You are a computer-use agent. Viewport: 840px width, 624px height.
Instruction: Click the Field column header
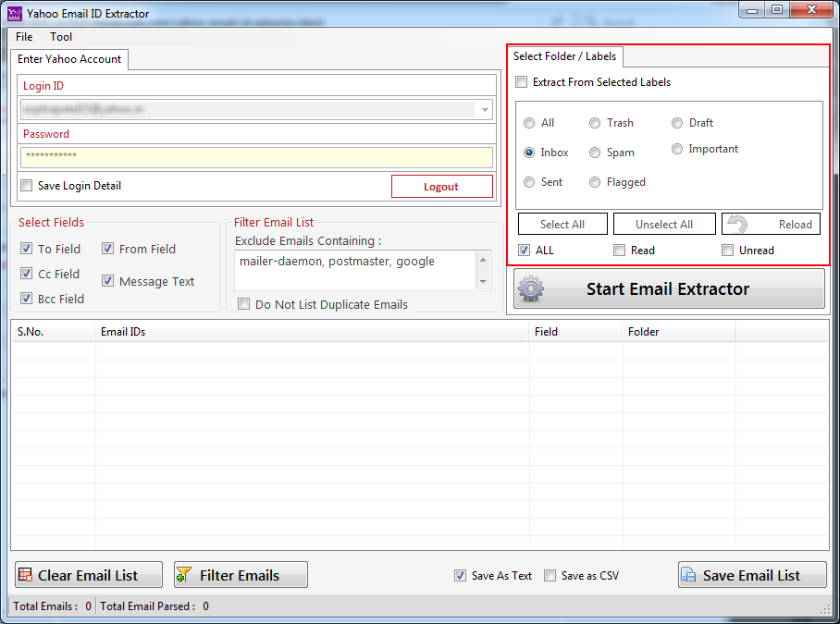pyautogui.click(x=576, y=332)
